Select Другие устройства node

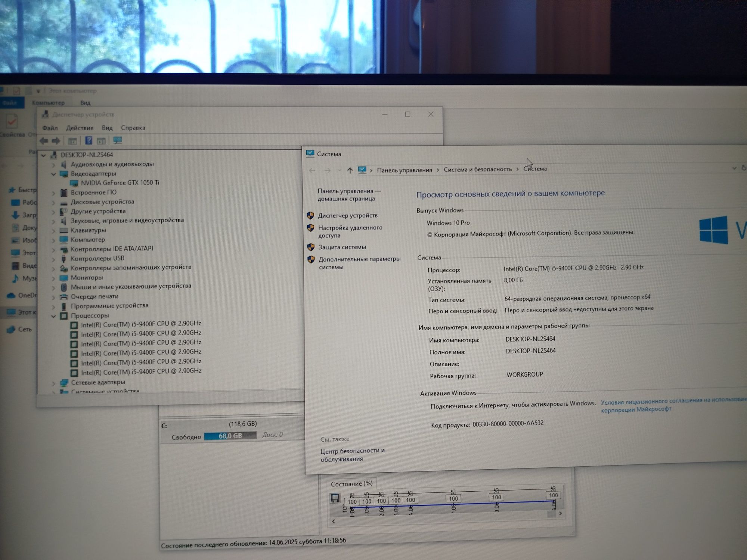click(98, 211)
